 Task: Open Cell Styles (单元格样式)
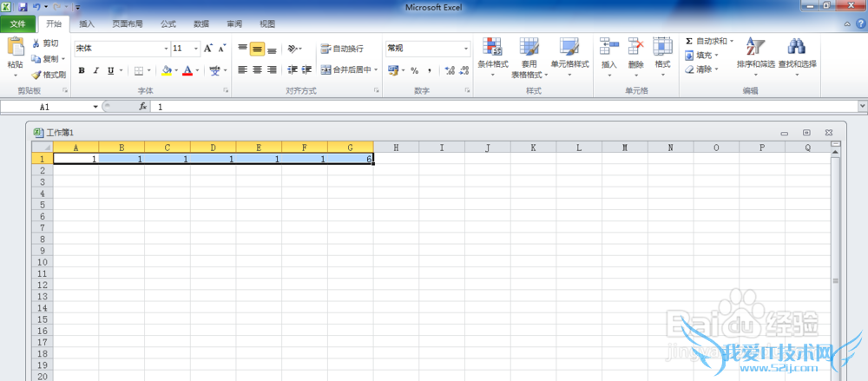(569, 57)
